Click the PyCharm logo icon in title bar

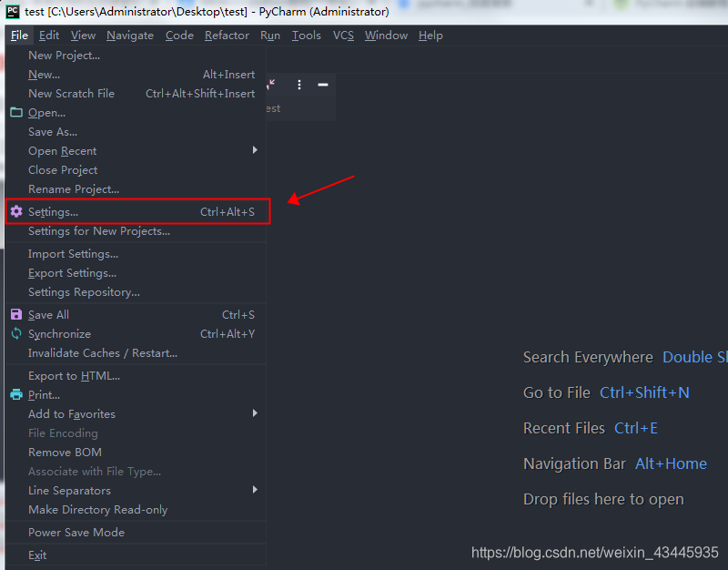[13, 11]
